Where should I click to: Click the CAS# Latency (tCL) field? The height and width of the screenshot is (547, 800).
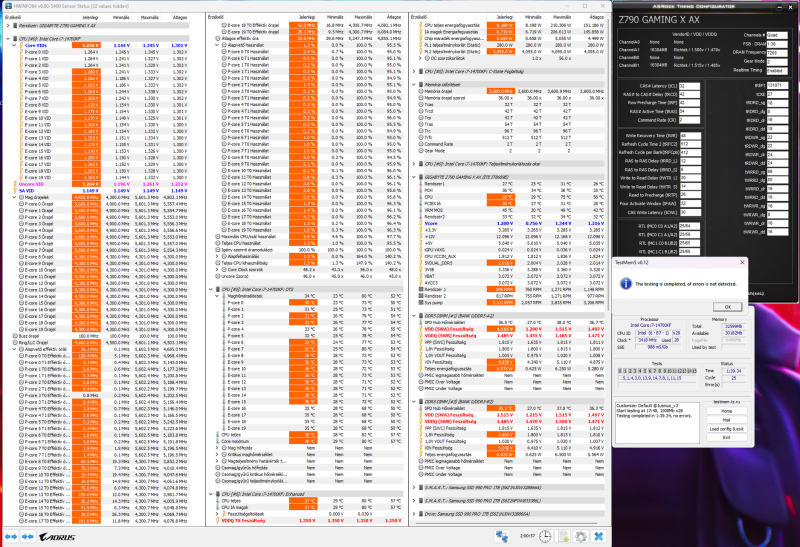pyautogui.click(x=689, y=86)
